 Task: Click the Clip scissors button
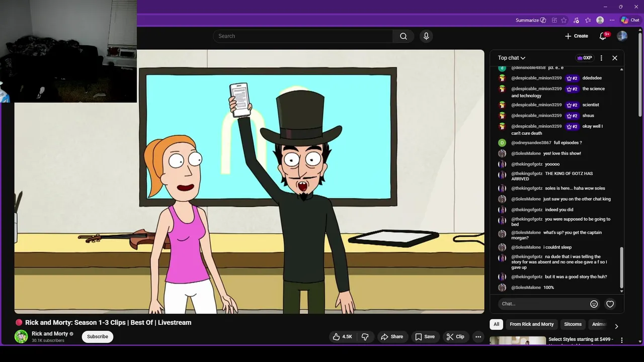pos(455,337)
